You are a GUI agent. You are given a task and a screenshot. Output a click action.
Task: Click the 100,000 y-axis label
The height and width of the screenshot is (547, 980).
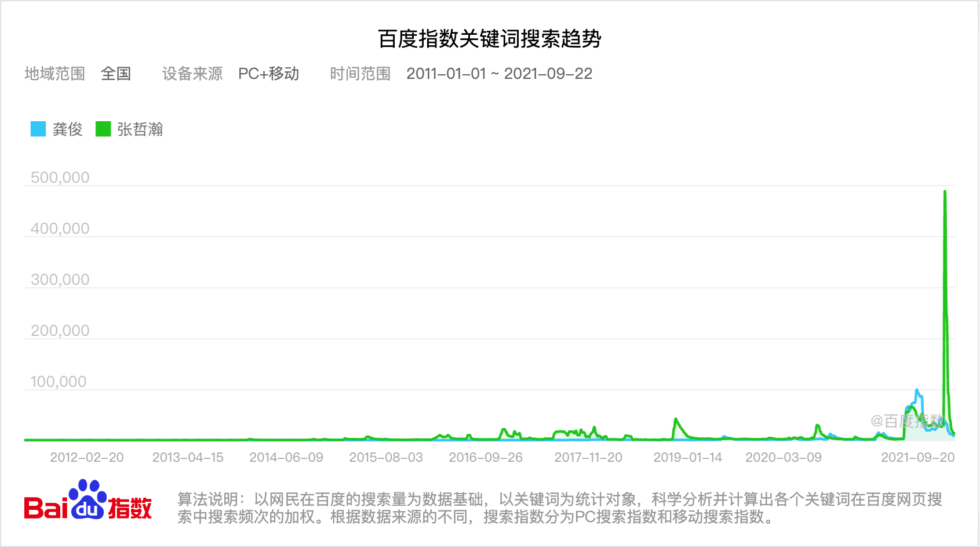pyautogui.click(x=59, y=382)
